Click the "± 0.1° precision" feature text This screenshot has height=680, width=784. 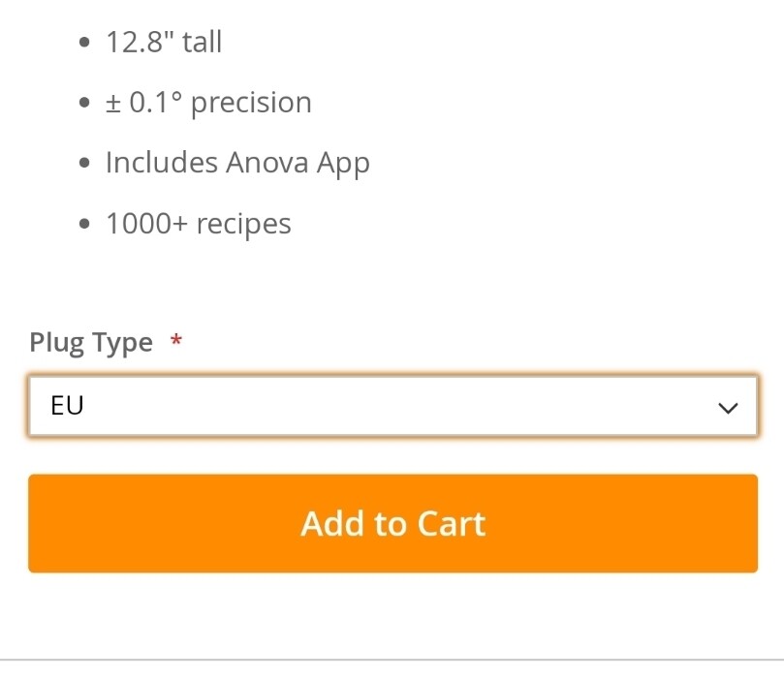point(208,103)
